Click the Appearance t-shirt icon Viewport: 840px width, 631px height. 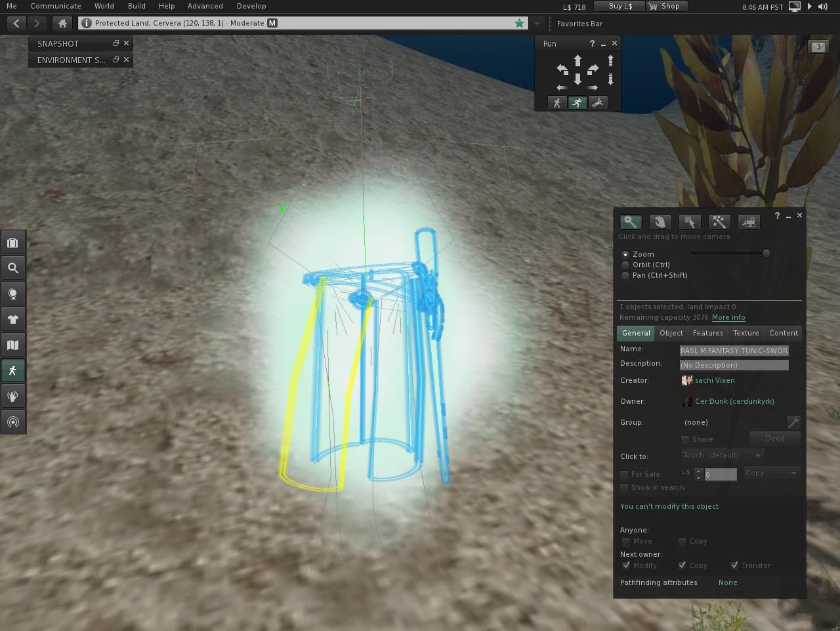click(x=12, y=320)
